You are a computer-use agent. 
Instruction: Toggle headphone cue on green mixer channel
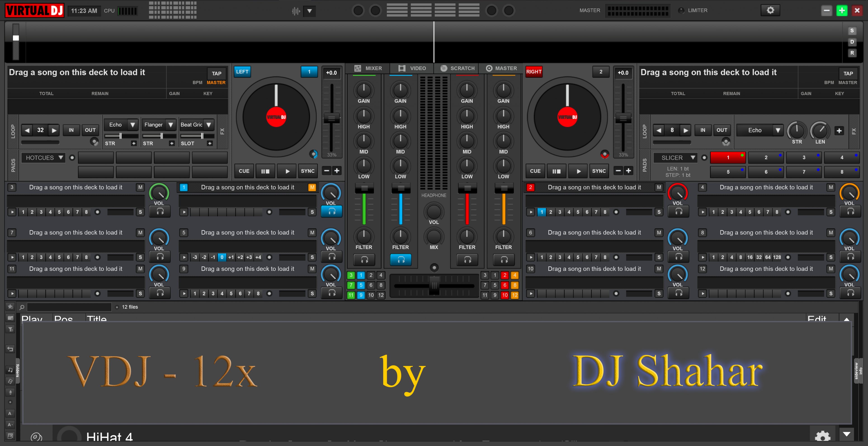click(x=364, y=260)
